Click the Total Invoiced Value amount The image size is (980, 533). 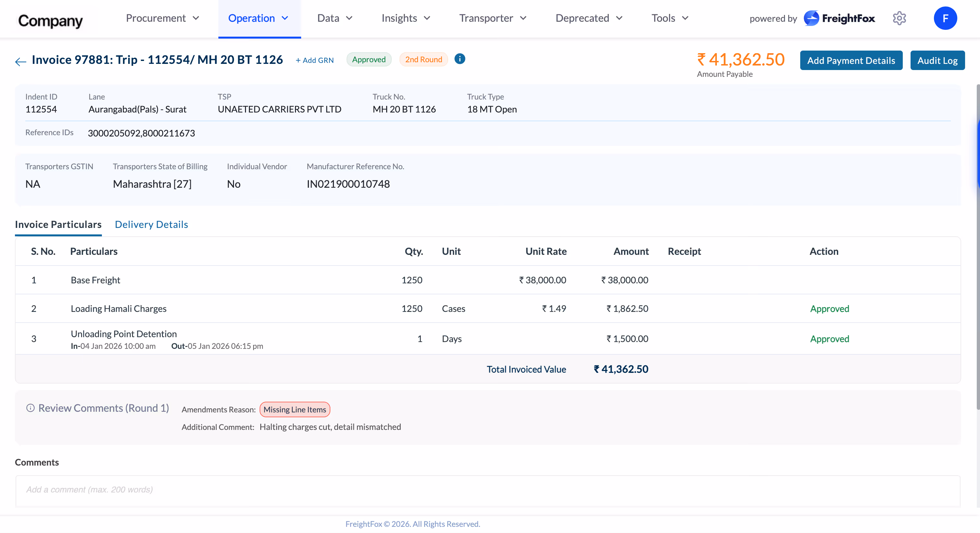[x=621, y=369]
